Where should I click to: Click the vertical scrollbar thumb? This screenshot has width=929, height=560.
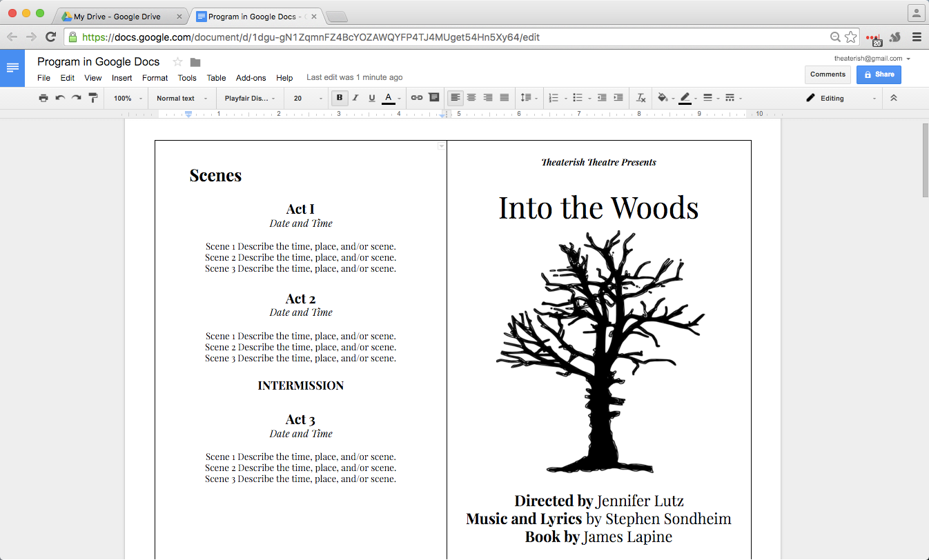[925, 160]
